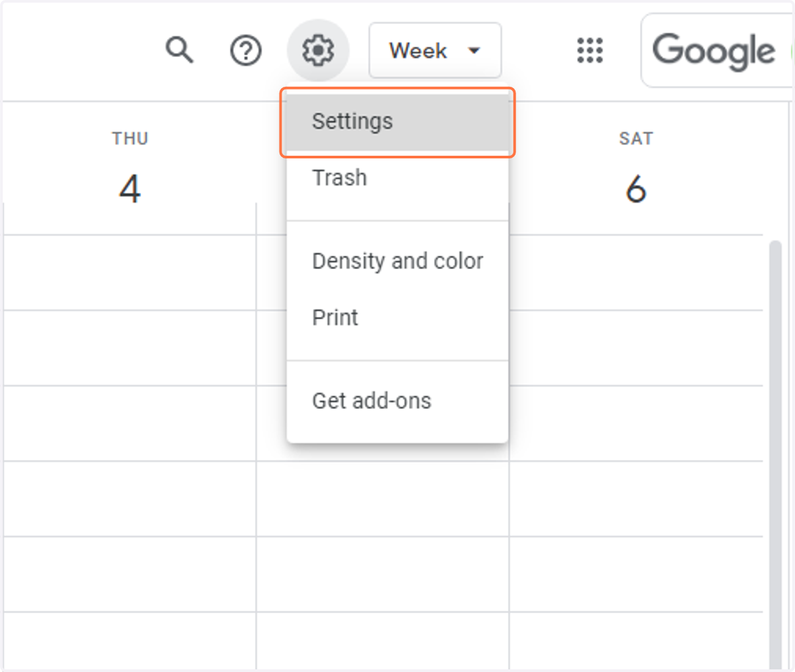Click the Saturday 6 date header
The image size is (795, 672).
[x=636, y=190]
